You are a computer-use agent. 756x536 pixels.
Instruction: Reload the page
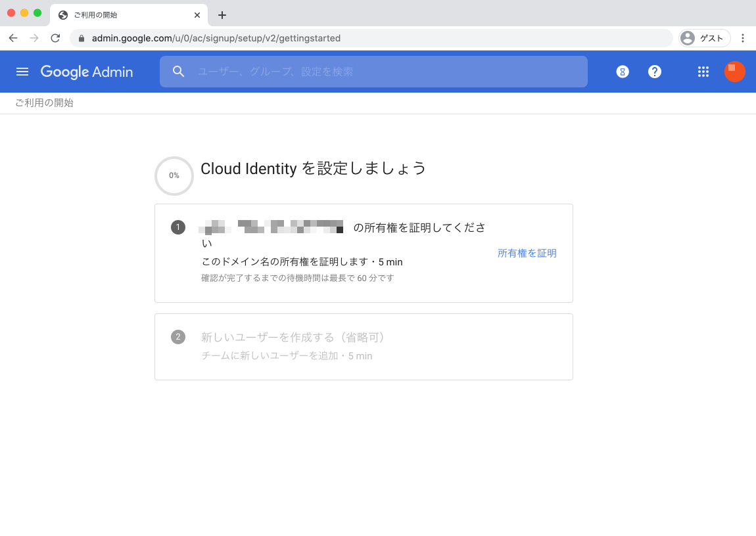pyautogui.click(x=55, y=38)
